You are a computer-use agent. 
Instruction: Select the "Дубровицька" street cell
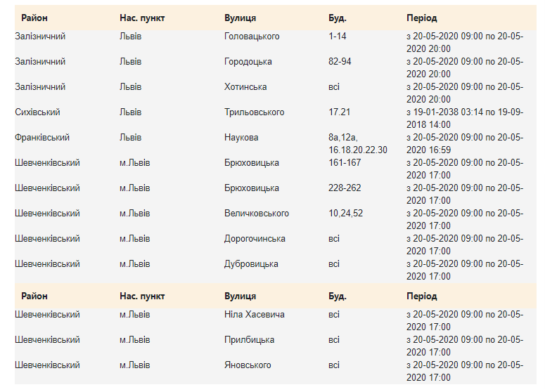coord(251,264)
